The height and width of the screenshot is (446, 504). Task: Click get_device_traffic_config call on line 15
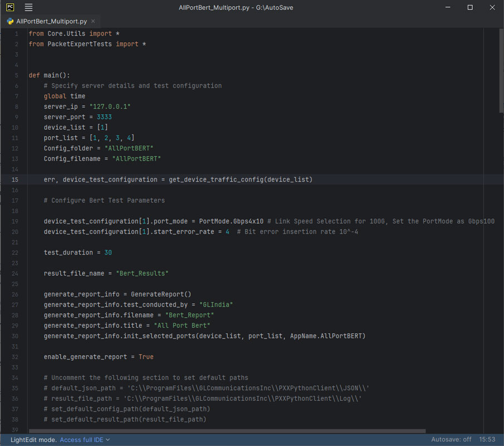[241, 180]
